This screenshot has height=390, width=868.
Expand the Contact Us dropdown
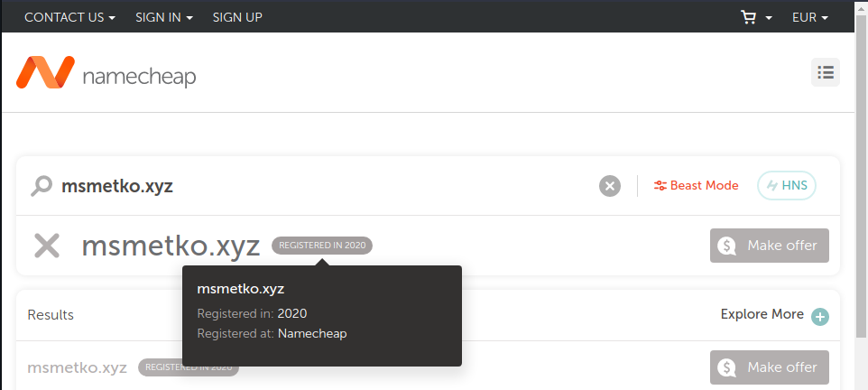coord(69,17)
